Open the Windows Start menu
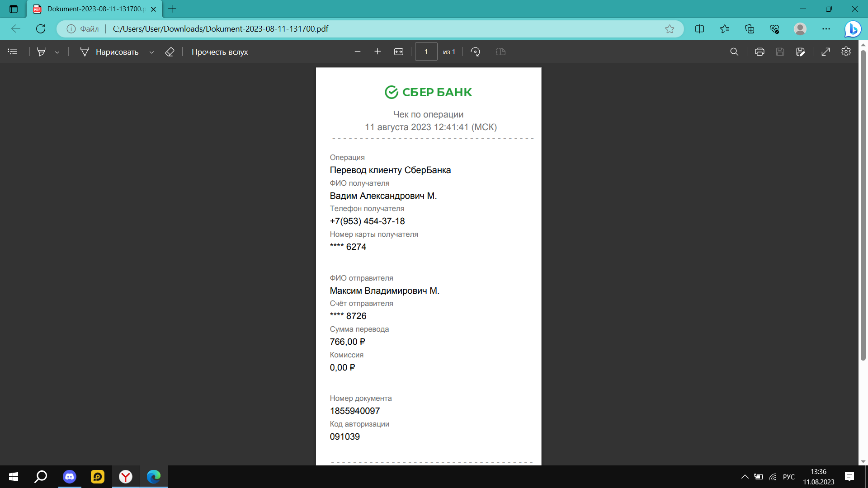The image size is (868, 488). 14,477
